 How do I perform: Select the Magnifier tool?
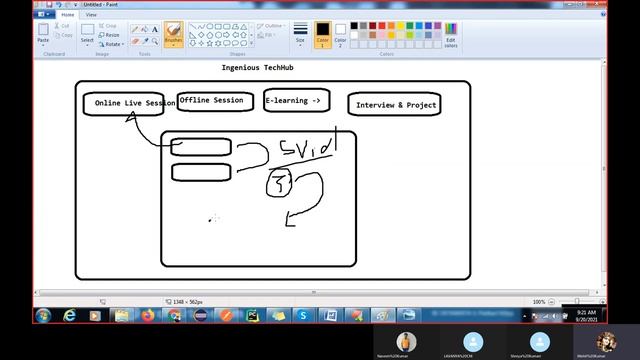155,41
